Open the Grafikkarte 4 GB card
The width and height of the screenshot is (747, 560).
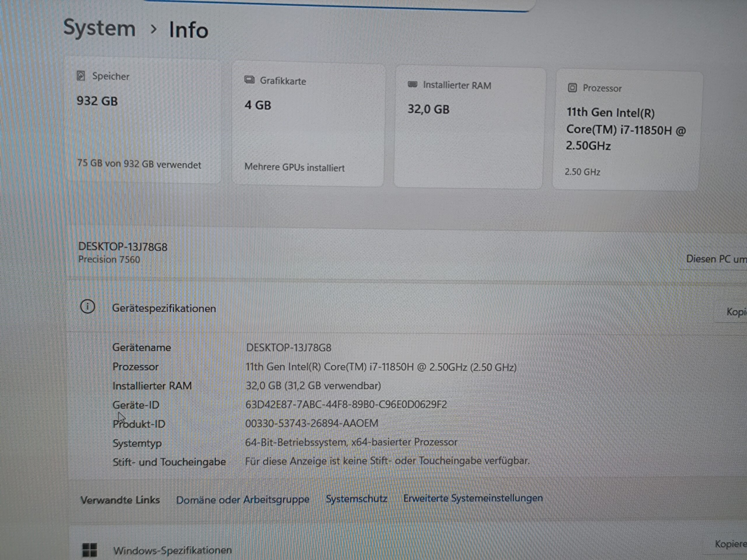click(x=308, y=125)
